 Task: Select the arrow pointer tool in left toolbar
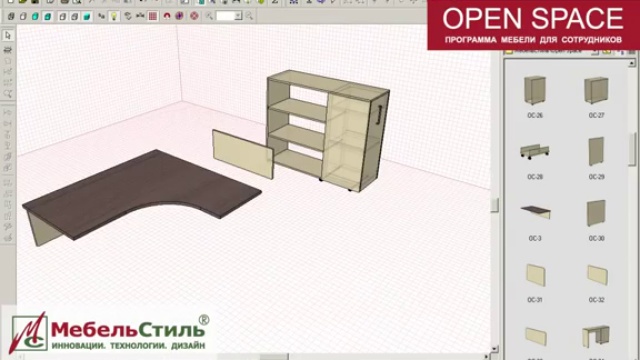pos(8,36)
